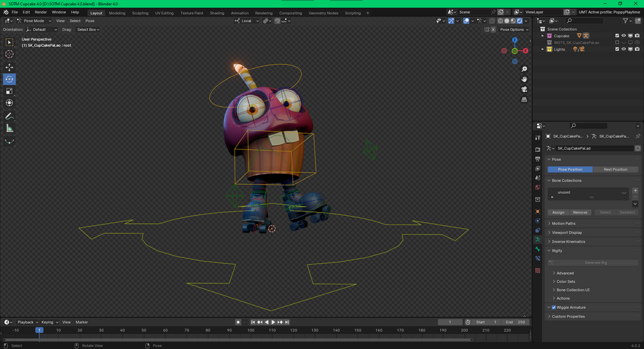Viewport: 644px width, 349px height.
Task: Switch to rendered viewport shading
Action: point(520,21)
